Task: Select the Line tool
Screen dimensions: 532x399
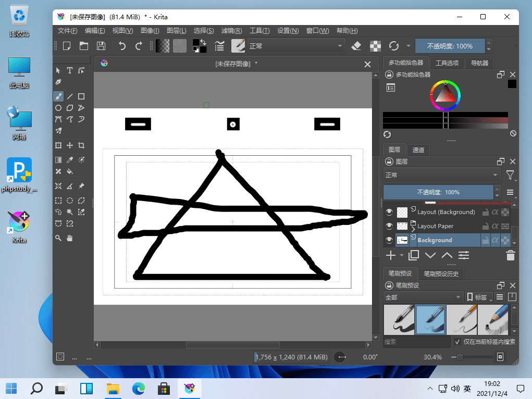Action: [x=70, y=96]
